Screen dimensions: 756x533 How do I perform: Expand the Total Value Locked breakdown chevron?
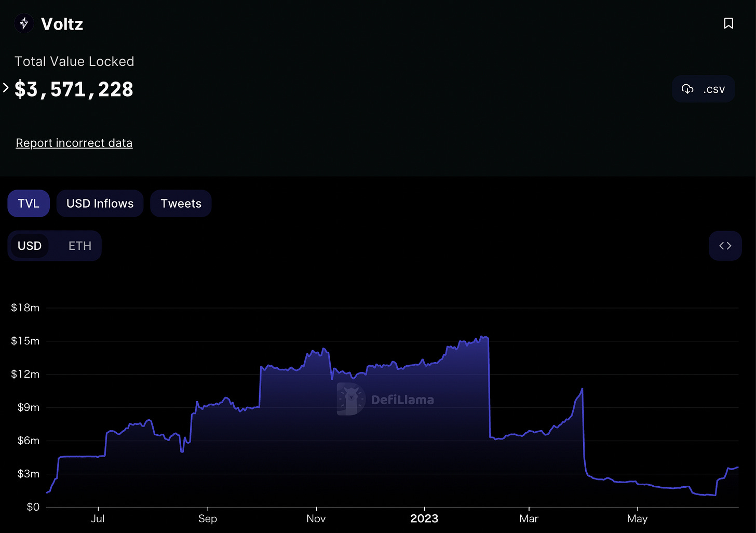coord(6,88)
